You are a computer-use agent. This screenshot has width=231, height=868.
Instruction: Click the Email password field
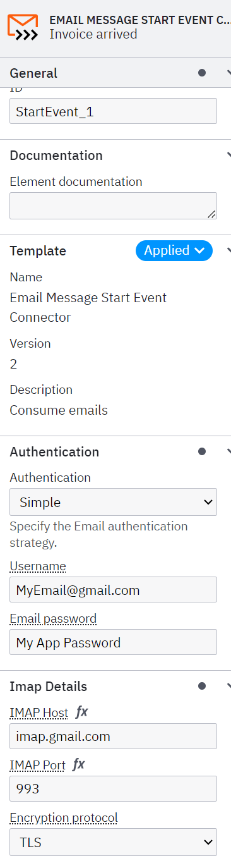tap(114, 642)
